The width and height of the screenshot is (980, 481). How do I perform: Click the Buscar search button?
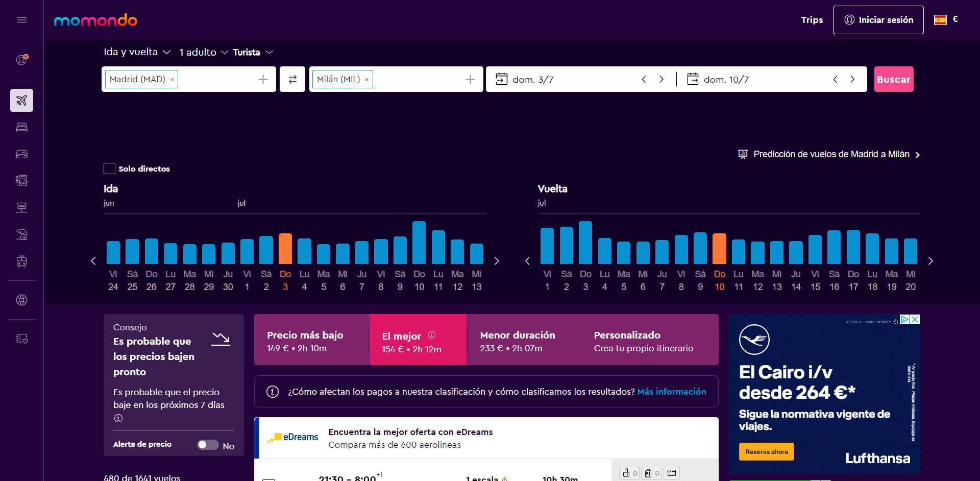tap(894, 79)
